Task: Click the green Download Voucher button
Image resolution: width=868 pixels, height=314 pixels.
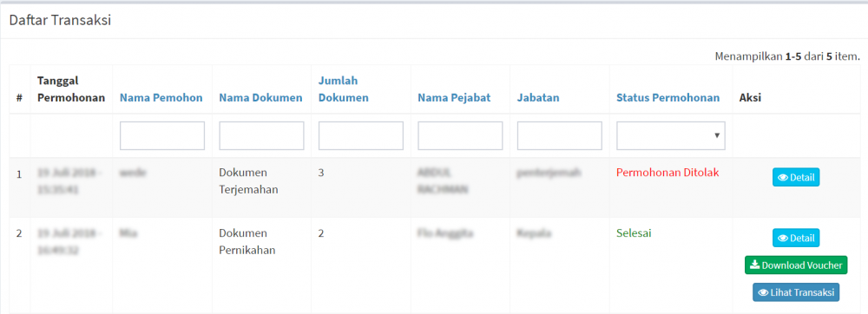Action: point(796,265)
